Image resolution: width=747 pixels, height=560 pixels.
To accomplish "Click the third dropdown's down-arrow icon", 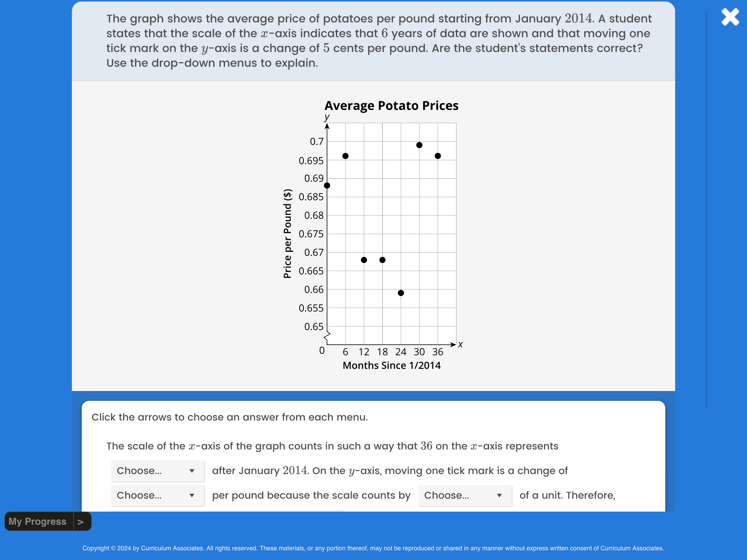I will [499, 495].
